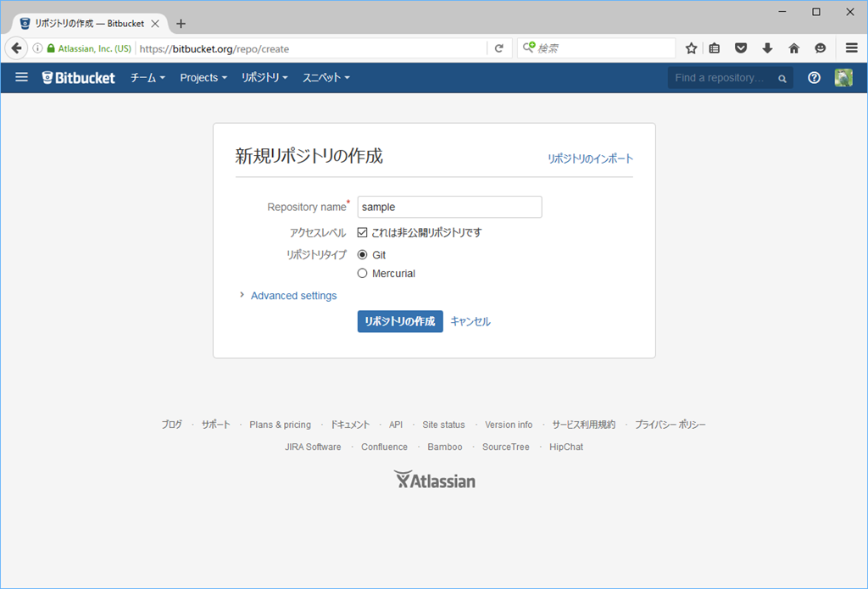Viewport: 868px width, 589px height.
Task: Click the Bitbucket logo
Action: pyautogui.click(x=79, y=78)
